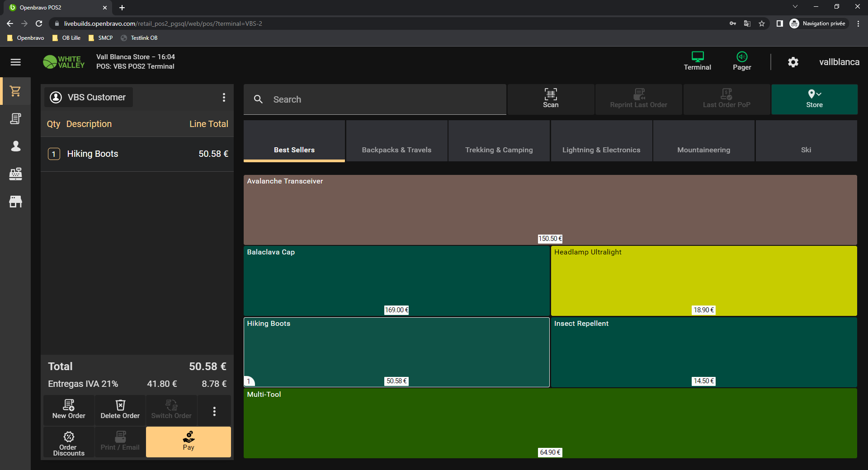Expand the Store location dropdown
868x470 pixels.
814,99
